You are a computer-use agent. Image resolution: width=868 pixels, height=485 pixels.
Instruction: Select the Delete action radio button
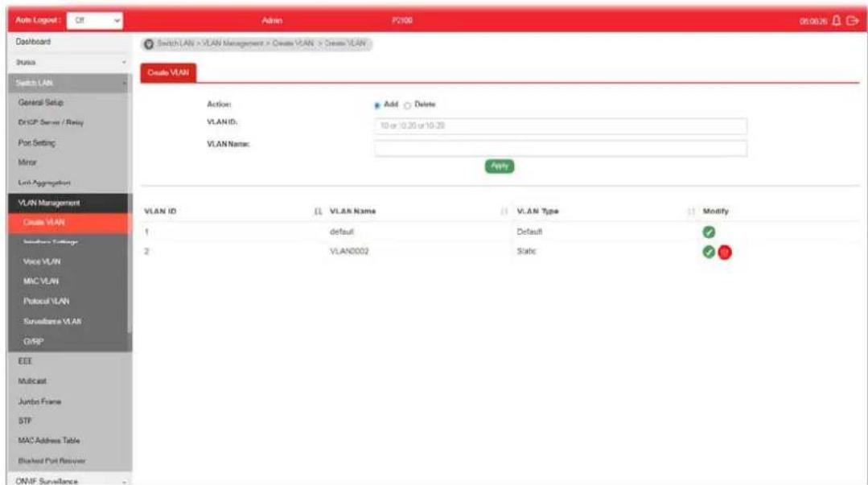[x=407, y=105]
